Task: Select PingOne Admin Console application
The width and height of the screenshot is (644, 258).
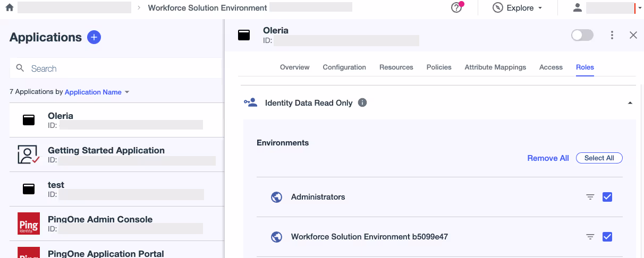Action: (116, 223)
